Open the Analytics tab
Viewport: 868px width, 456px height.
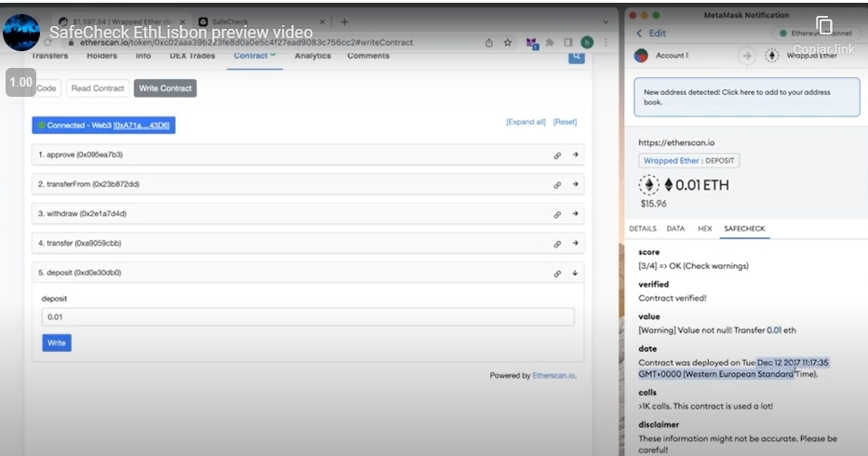point(313,56)
